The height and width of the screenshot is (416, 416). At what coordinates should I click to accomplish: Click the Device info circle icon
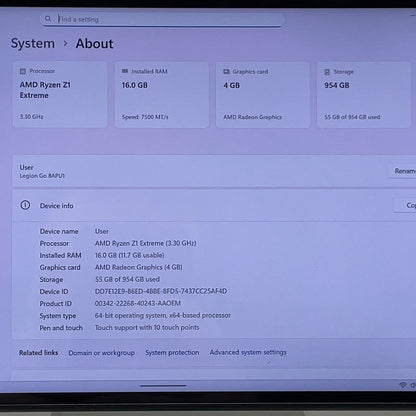25,205
